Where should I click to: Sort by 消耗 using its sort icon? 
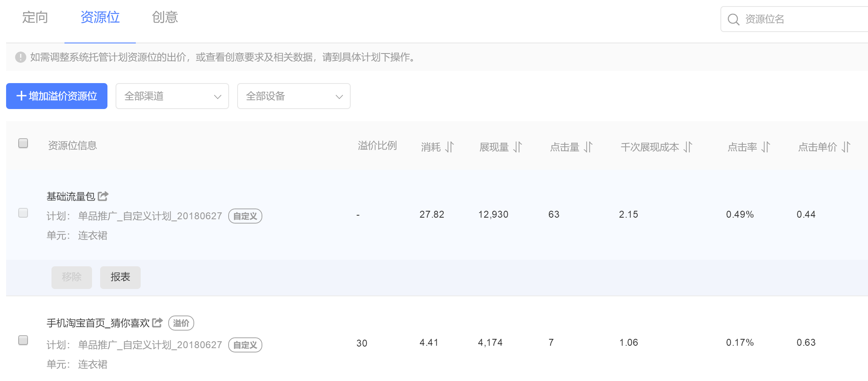pos(449,147)
